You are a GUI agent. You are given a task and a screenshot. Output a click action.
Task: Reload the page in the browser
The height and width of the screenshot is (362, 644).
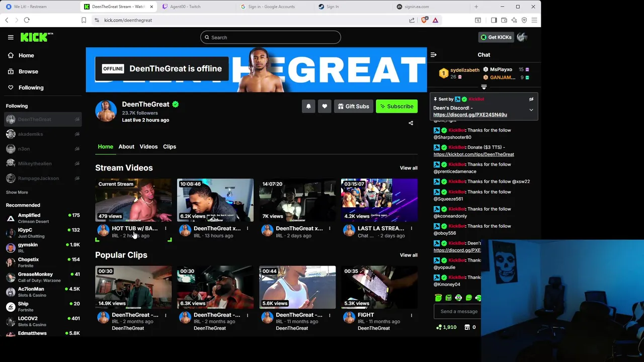click(x=27, y=20)
